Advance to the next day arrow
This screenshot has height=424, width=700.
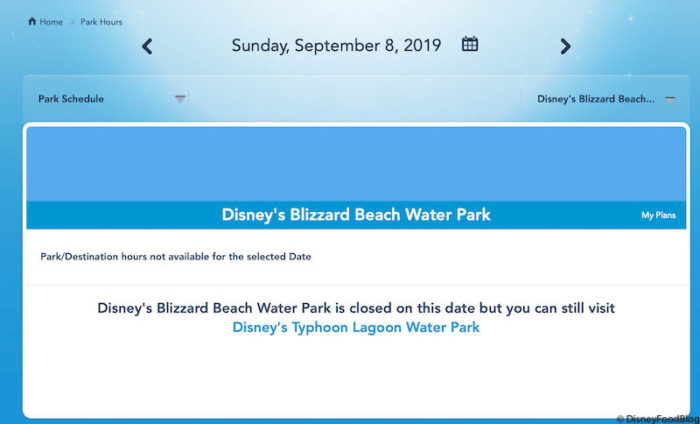tap(565, 46)
